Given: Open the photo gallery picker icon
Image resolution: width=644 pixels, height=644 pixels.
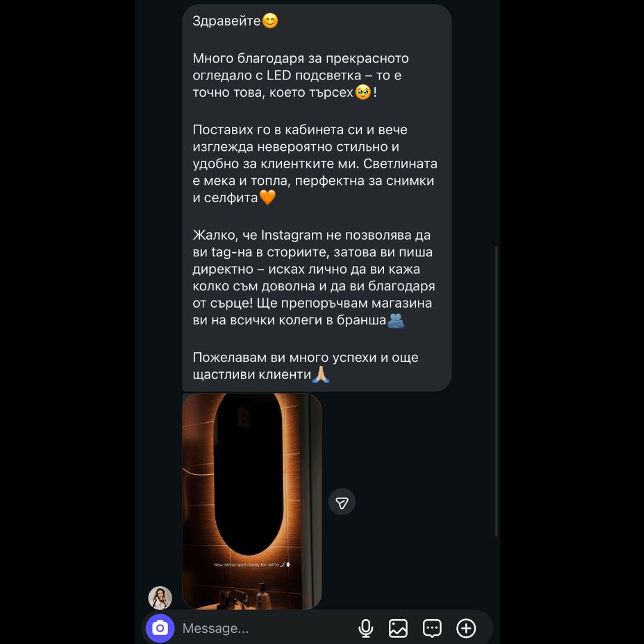Looking at the screenshot, I should coord(398,628).
